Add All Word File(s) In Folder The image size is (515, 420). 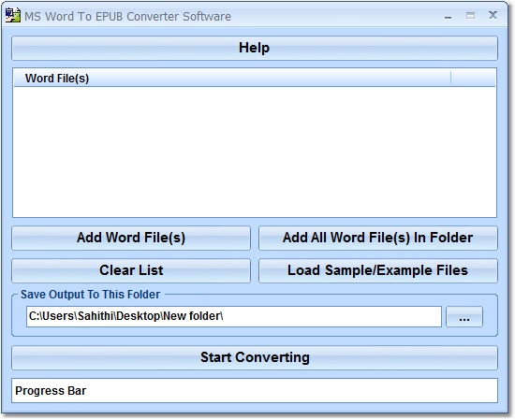tap(378, 238)
